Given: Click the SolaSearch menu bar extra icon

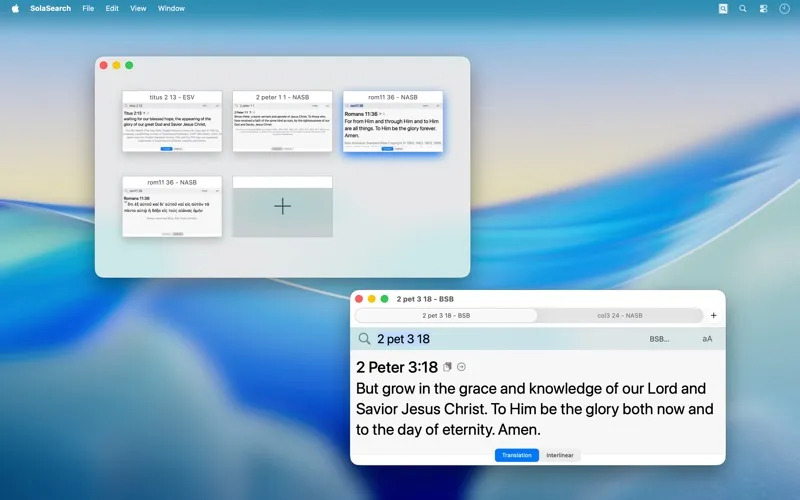Looking at the screenshot, I should [723, 9].
